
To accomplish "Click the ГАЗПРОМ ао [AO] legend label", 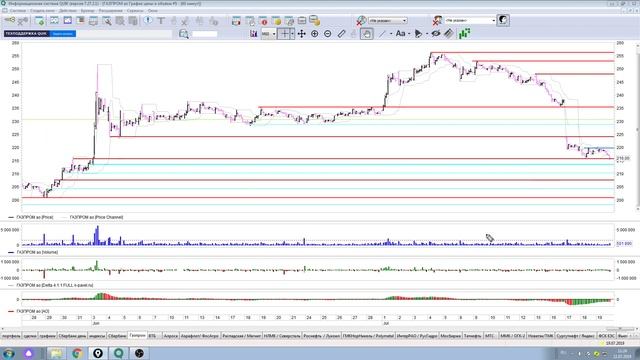I will (x=33, y=311).
